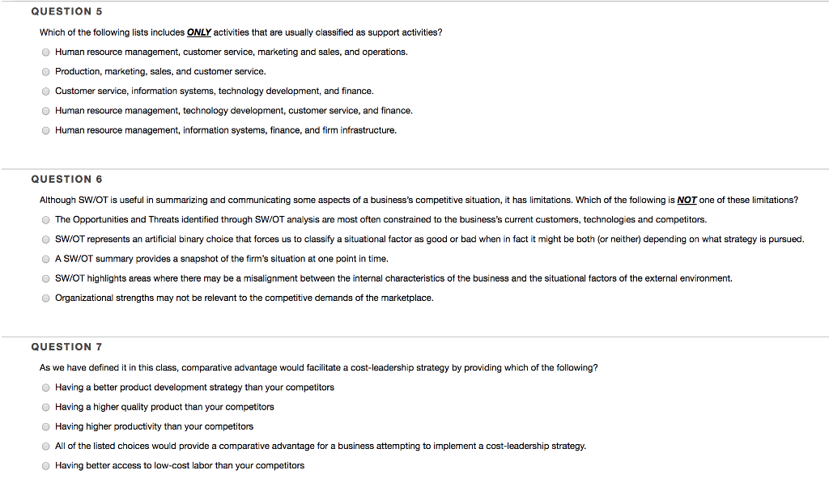Select 'Opportunities and Threats identified through SW/OT' radio

click(x=46, y=220)
